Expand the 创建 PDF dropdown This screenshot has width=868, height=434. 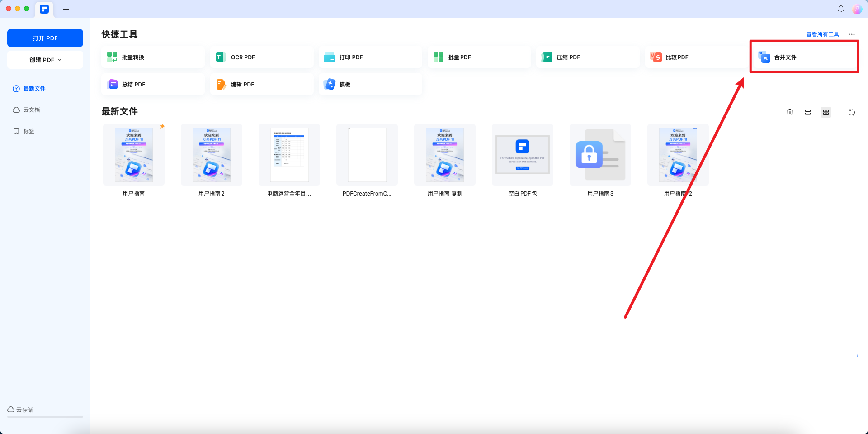coord(45,59)
